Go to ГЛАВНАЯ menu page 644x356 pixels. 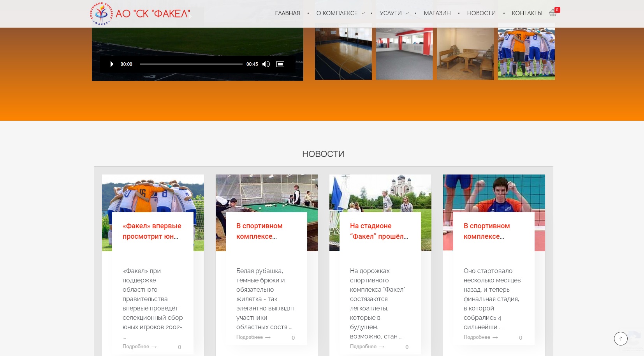click(287, 13)
